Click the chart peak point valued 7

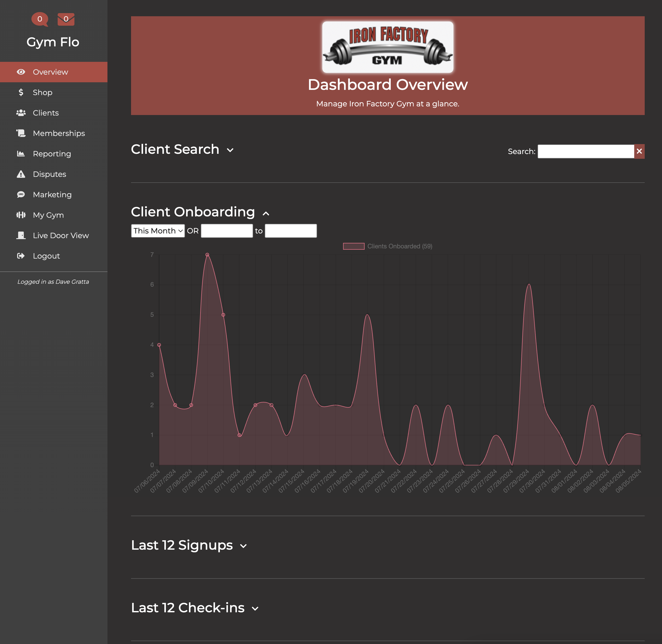pos(207,255)
